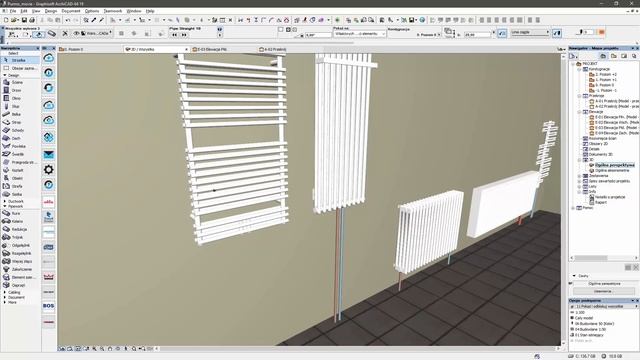The width and height of the screenshot is (640, 360).
Task: Click the Save floppy disk toolbar icon
Action: [x=24, y=20]
